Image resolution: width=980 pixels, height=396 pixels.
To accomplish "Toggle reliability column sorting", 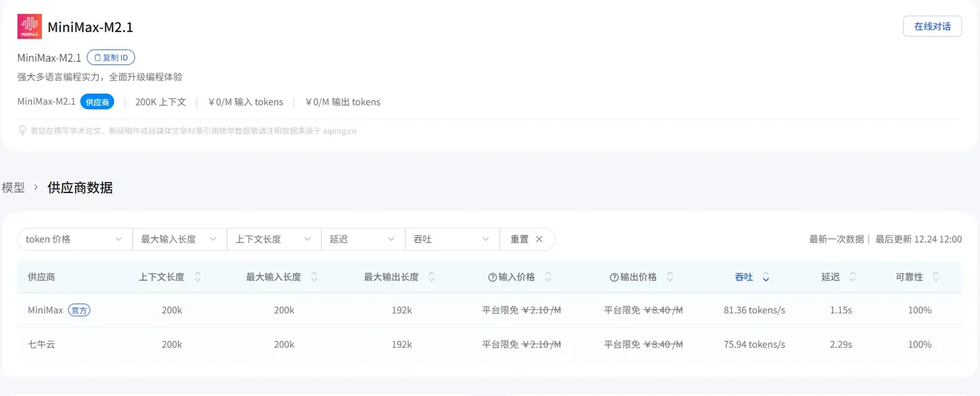I will point(937,277).
